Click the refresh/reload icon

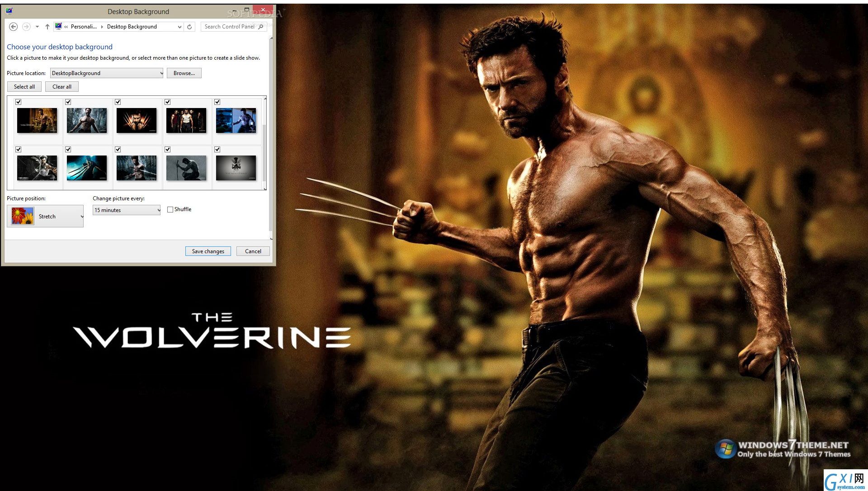[x=189, y=26]
